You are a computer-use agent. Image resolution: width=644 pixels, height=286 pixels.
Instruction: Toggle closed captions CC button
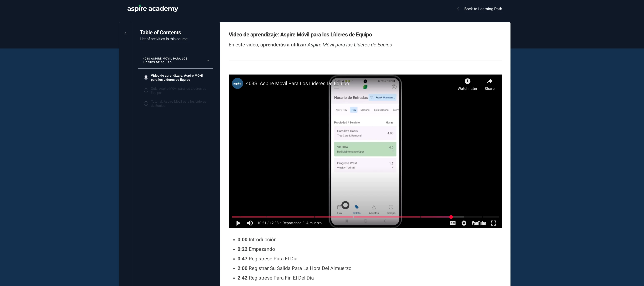(x=453, y=223)
